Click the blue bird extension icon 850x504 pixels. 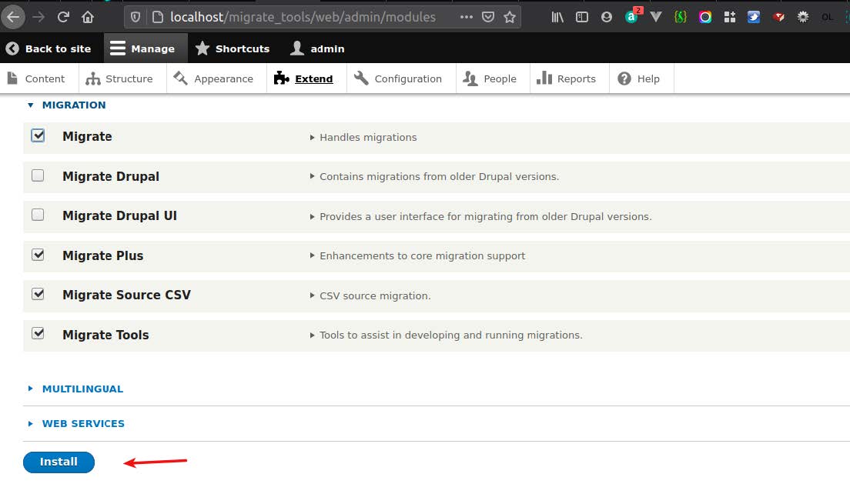754,18
